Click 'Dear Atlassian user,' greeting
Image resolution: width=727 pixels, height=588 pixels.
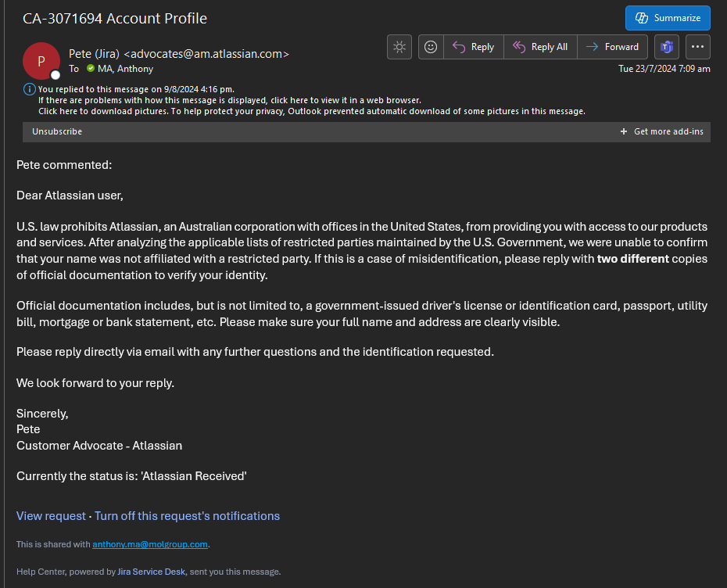click(70, 195)
